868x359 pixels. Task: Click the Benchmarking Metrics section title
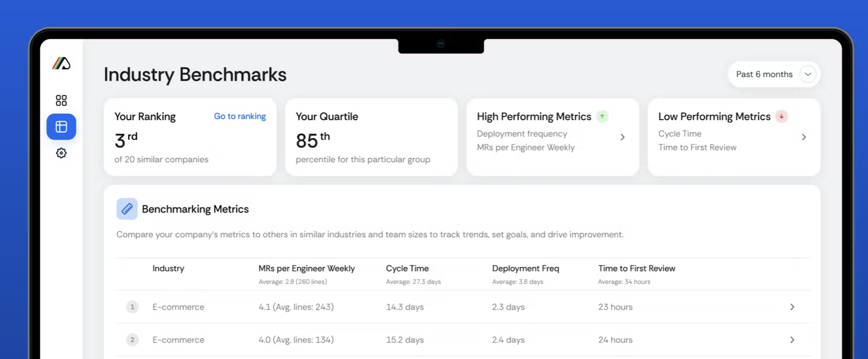coord(195,209)
